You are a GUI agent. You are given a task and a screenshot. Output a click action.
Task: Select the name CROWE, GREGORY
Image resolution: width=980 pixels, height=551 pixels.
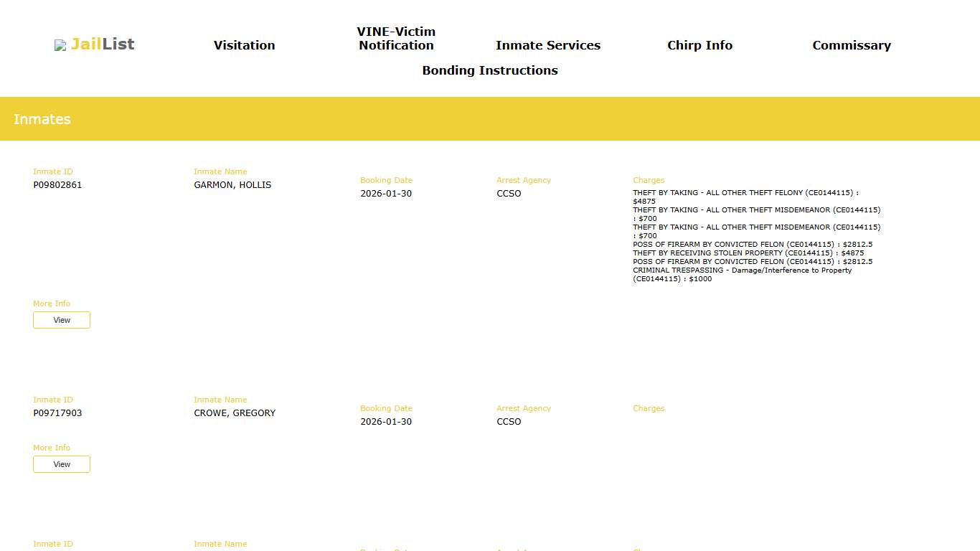235,413
